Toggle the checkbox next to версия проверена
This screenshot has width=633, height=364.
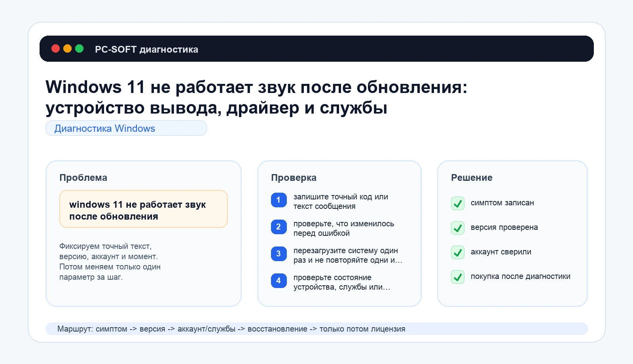tap(458, 227)
